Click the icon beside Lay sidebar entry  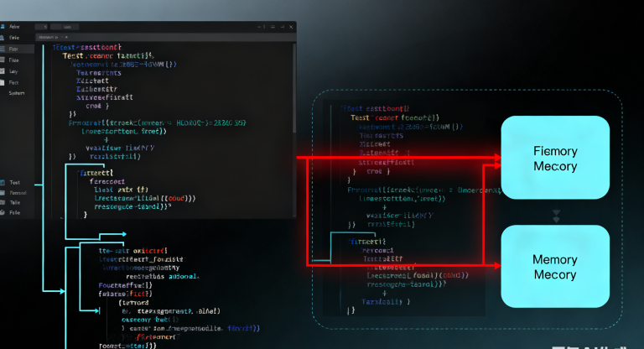pyautogui.click(x=4, y=71)
